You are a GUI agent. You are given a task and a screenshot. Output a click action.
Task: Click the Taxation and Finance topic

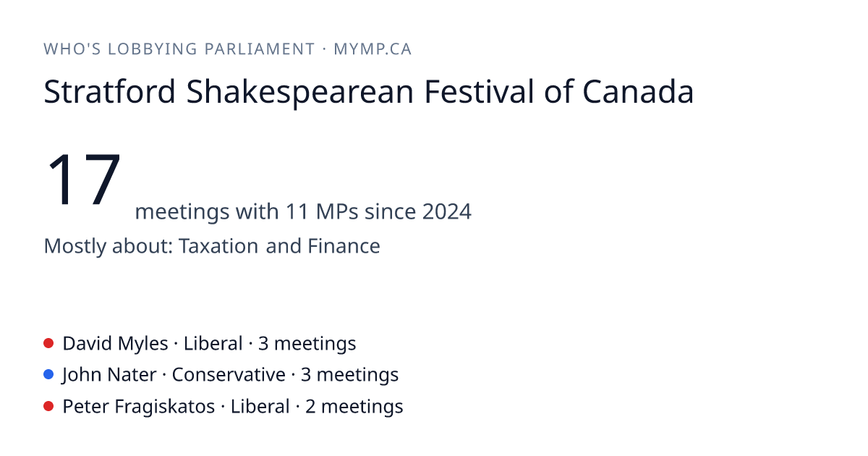[279, 246]
